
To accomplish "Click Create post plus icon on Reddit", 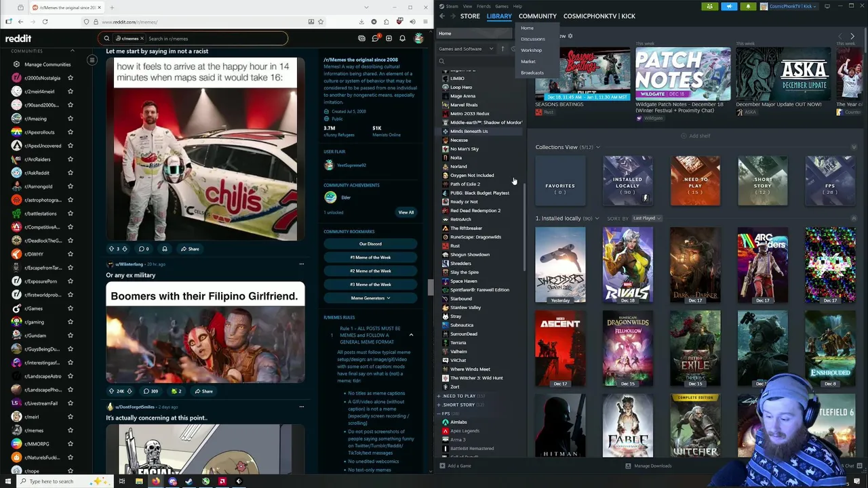I will click(x=389, y=39).
